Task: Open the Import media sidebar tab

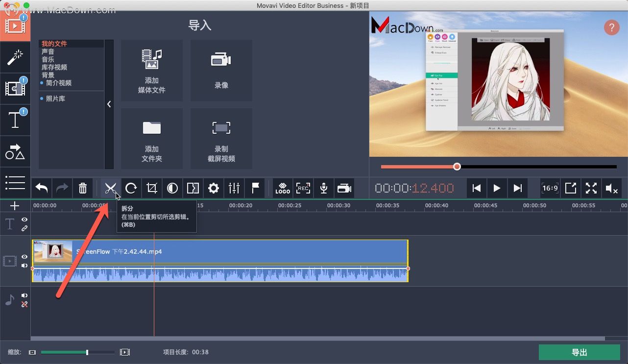Action: (15, 26)
